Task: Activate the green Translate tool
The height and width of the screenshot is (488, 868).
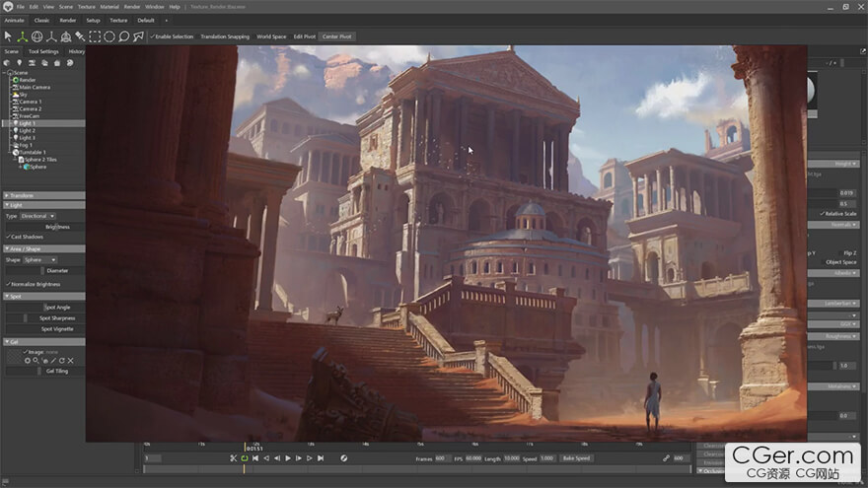Action: [22, 36]
